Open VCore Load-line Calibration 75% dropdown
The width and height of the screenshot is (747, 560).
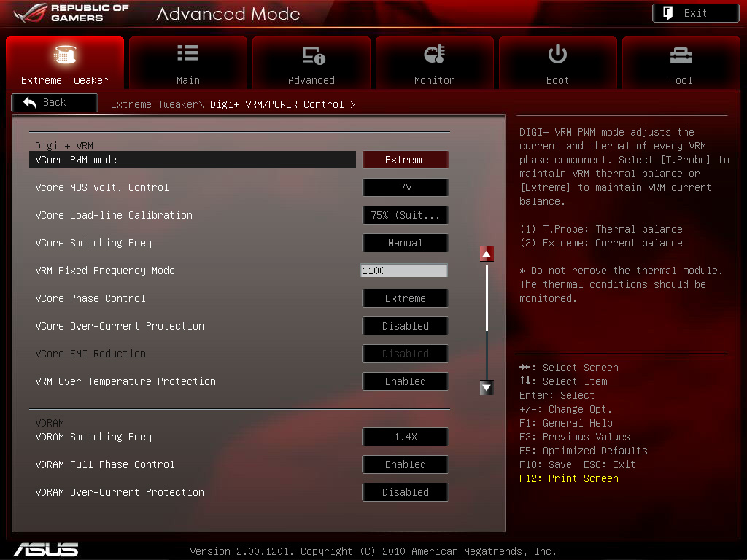tap(406, 215)
